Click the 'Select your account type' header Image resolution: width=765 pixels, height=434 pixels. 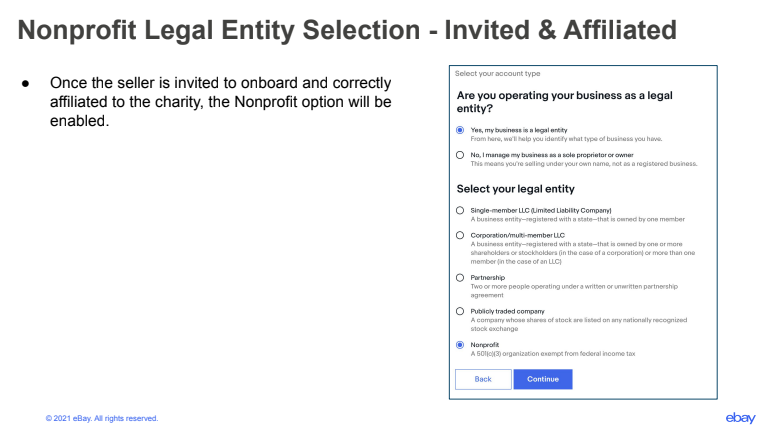pos(497,74)
